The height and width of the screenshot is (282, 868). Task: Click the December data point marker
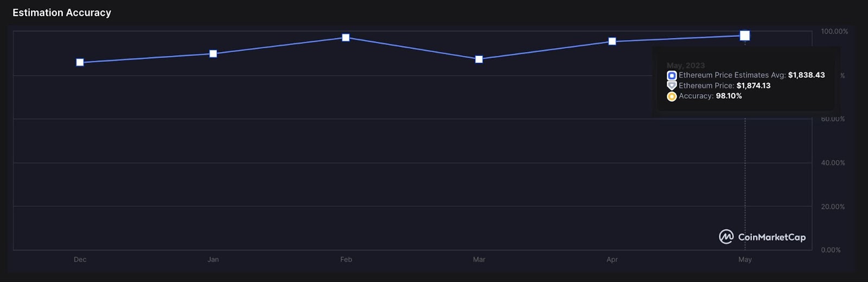80,62
